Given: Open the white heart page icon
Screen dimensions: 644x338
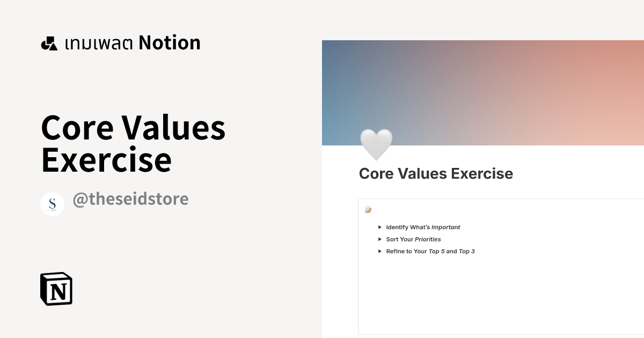Looking at the screenshot, I should click(x=376, y=143).
